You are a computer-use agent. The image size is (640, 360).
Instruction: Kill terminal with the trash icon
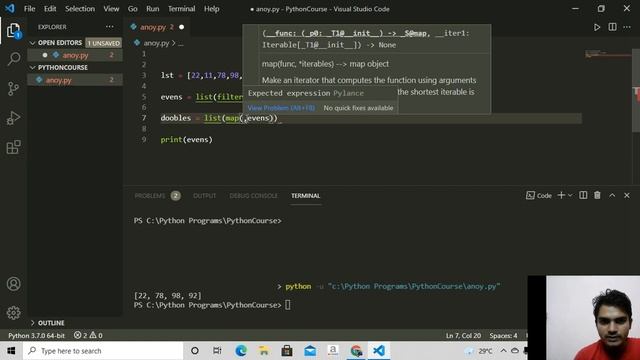(597, 196)
